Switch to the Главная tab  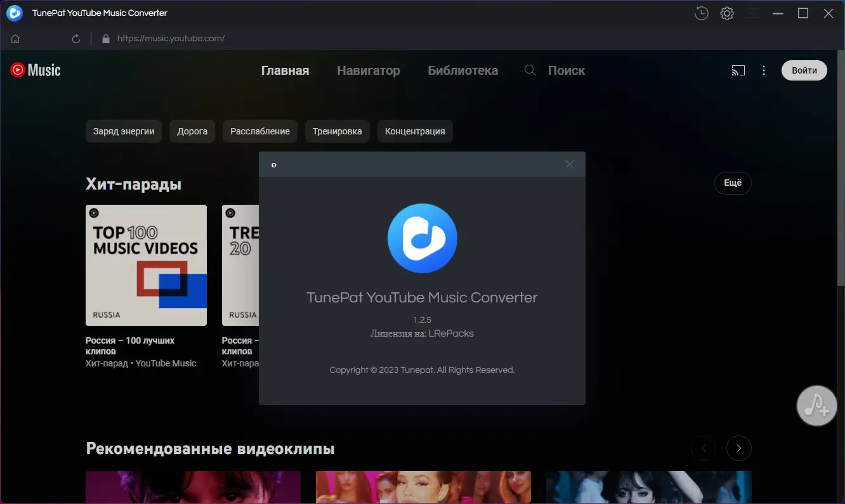(x=285, y=70)
